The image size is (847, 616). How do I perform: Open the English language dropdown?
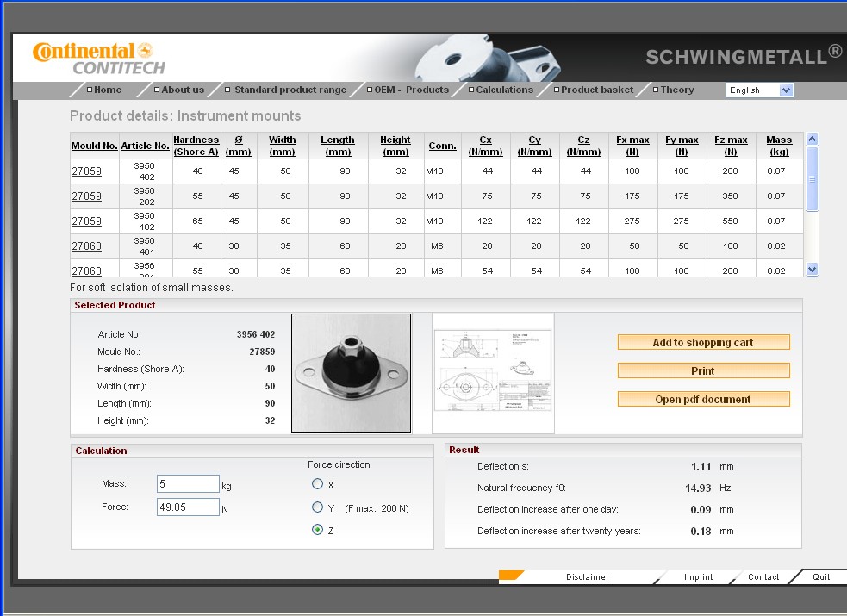[758, 90]
